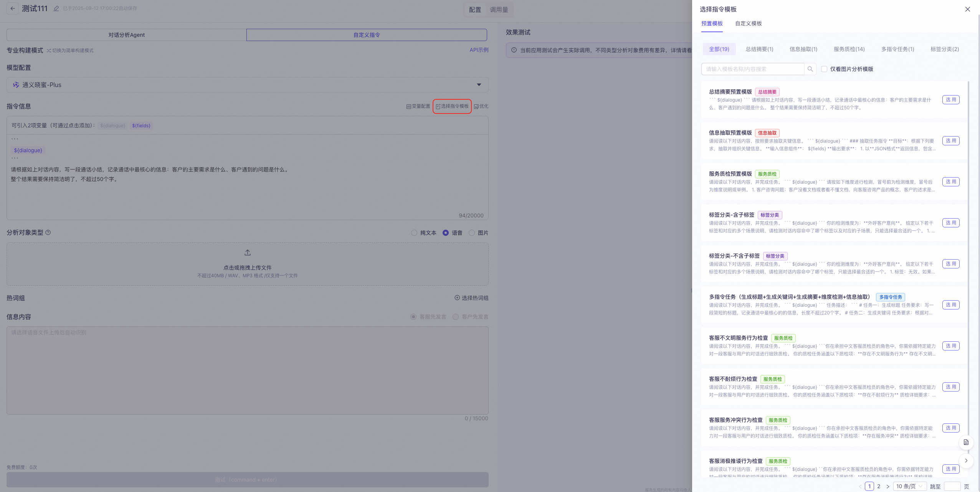Check 仅看图片分析模版 checkbox
Screen dimensions: 980x492
coord(824,69)
